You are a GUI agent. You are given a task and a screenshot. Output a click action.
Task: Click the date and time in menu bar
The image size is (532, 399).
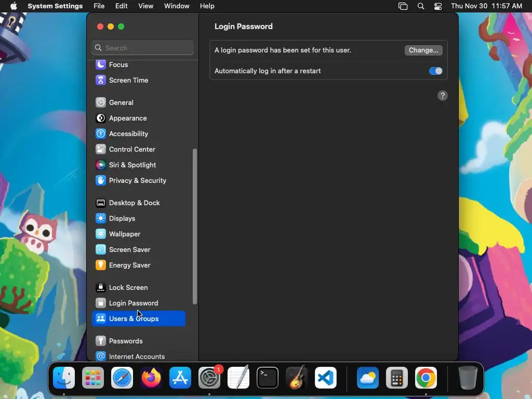click(x=486, y=6)
